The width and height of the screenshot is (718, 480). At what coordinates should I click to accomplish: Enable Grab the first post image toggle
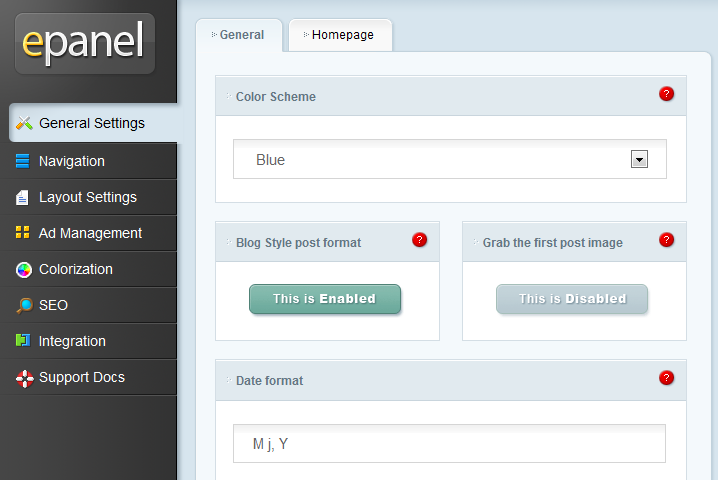[x=572, y=299]
